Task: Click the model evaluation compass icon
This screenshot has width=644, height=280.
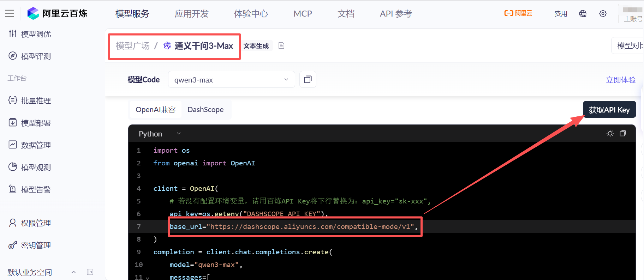Action: click(x=13, y=56)
